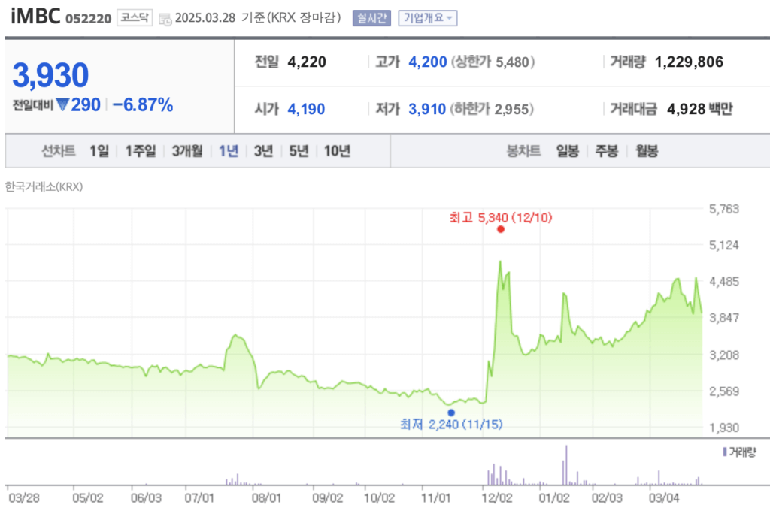
Task: Select the 1년 chart period tab
Action: coord(229,151)
